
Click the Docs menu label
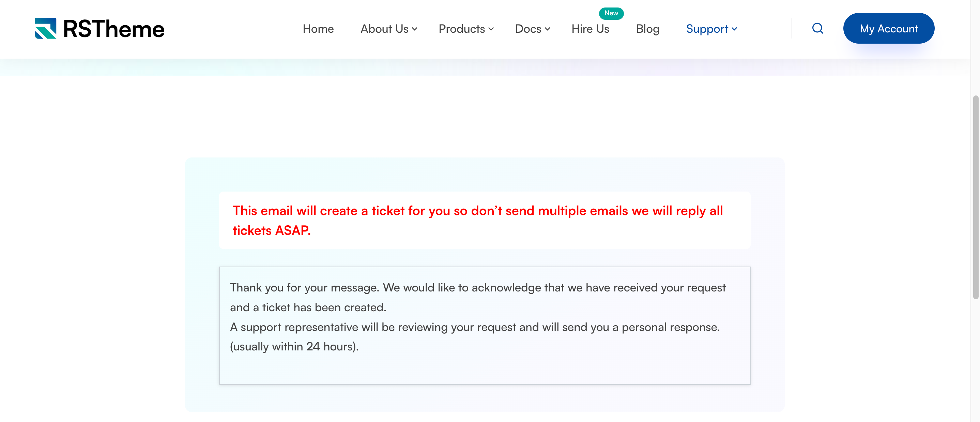click(528, 29)
